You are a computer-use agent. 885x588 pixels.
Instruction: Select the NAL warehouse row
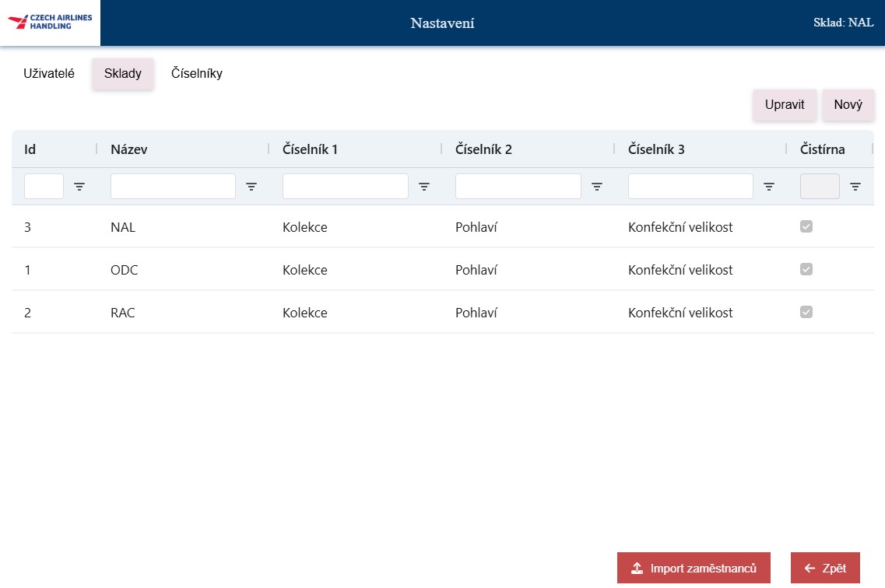pos(389,227)
